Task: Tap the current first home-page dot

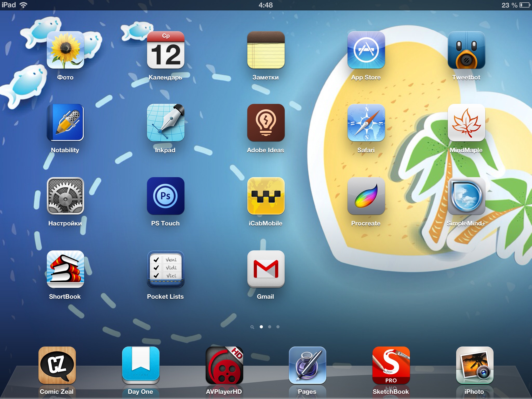Action: click(x=261, y=327)
